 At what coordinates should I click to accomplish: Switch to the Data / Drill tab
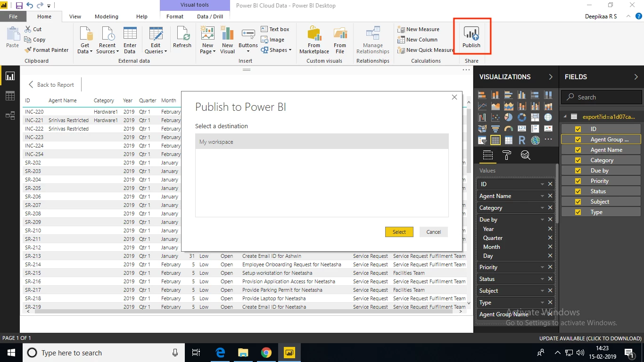(210, 16)
